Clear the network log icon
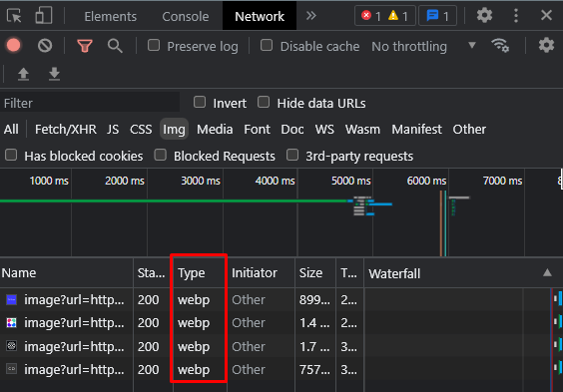 click(x=45, y=46)
